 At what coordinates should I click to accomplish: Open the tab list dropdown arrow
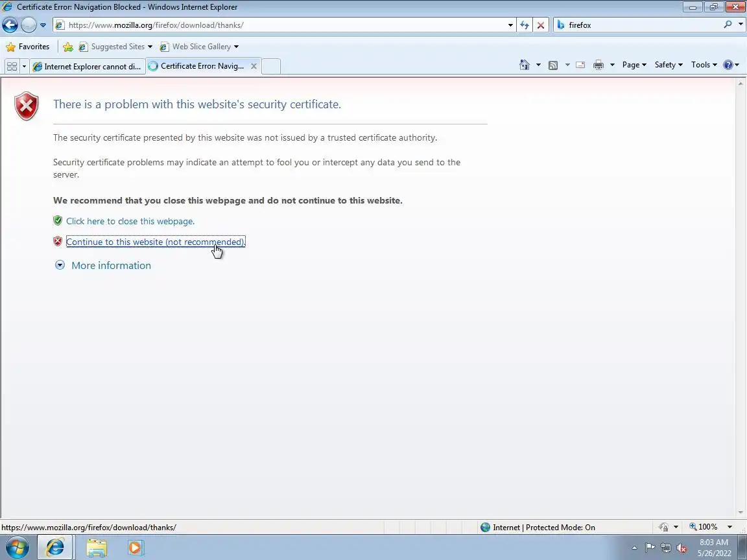click(x=24, y=66)
